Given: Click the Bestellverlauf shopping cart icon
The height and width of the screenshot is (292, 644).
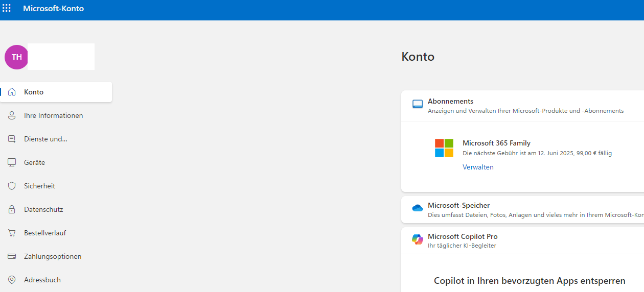Looking at the screenshot, I should pos(12,233).
